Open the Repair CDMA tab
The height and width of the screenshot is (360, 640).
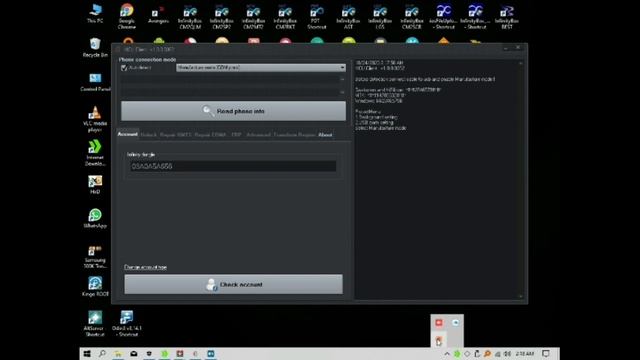[210, 135]
